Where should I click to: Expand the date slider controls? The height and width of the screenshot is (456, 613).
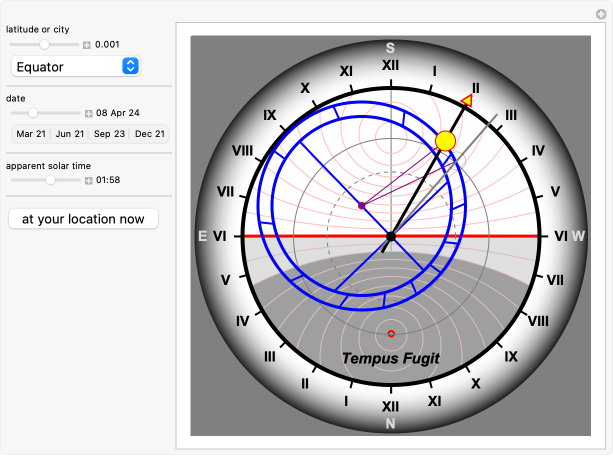[x=88, y=113]
